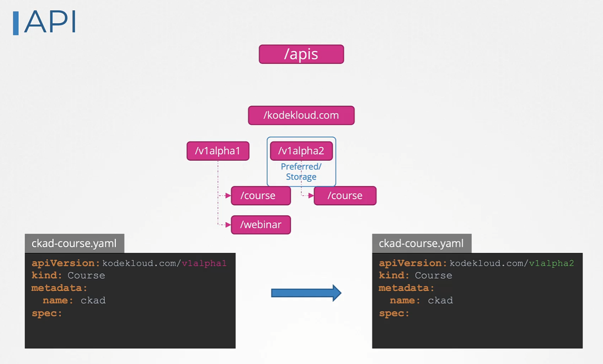Click the /apis root box
The image size is (603, 364).
[x=301, y=54]
